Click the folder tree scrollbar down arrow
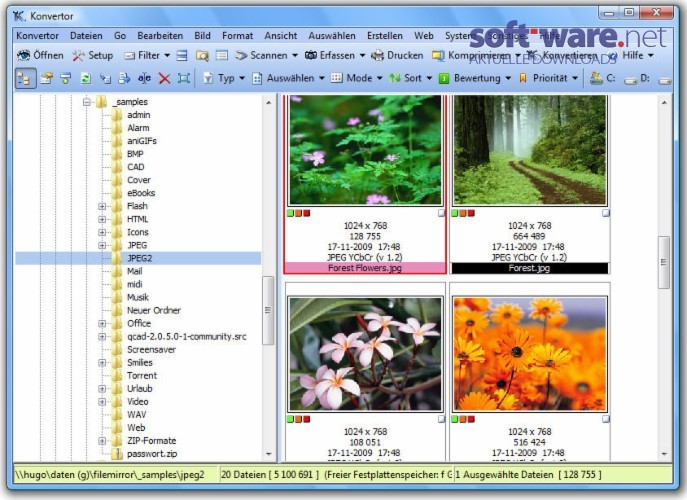Screen dimensions: 687x500 click(269, 454)
